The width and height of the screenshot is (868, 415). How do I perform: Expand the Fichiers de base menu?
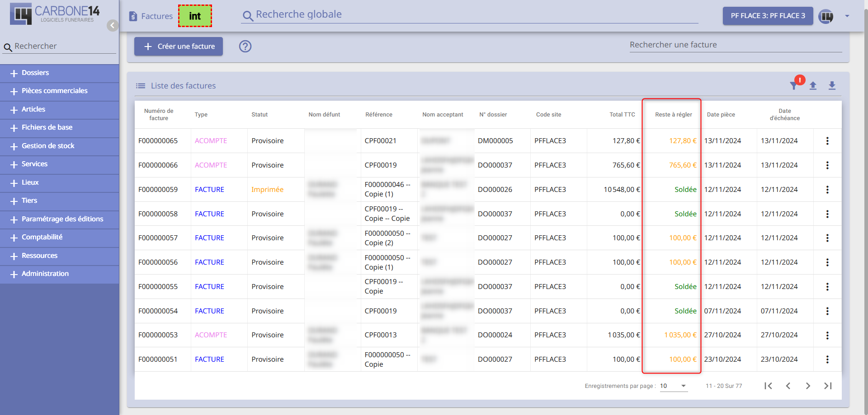coord(60,128)
